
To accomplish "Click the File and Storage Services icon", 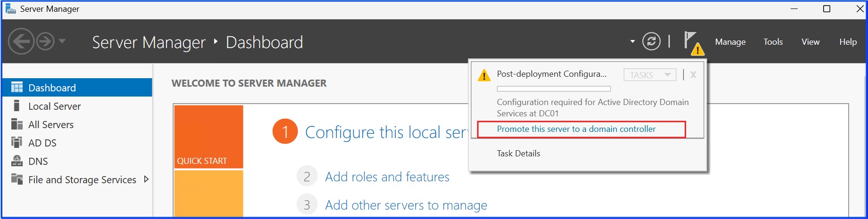I will click(17, 179).
